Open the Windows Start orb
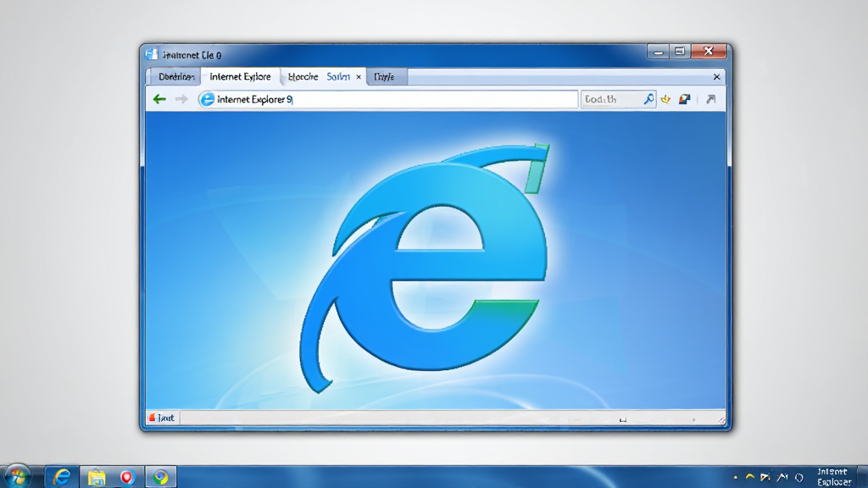868x488 pixels. point(19,477)
